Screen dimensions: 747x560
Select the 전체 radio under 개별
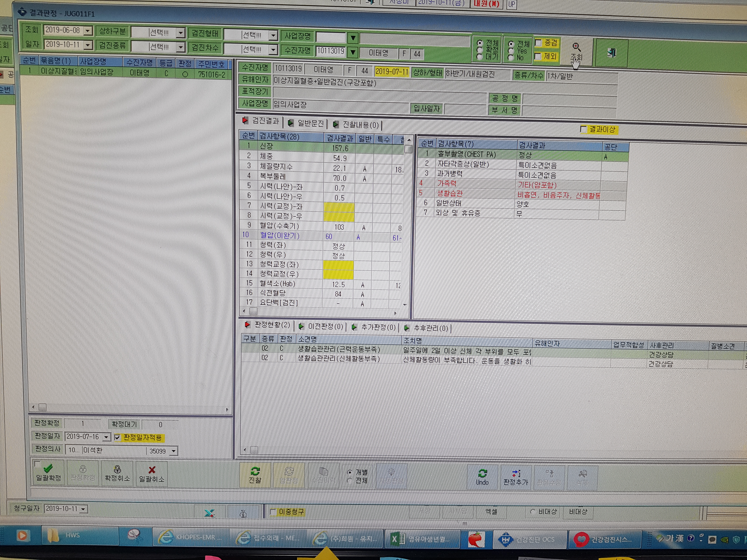(x=350, y=480)
